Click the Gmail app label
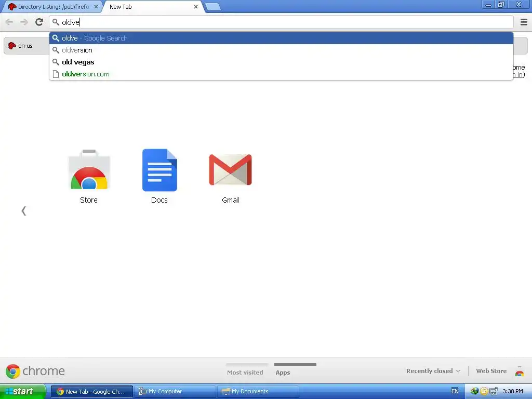Viewport: 532px width, 399px height. 230,200
